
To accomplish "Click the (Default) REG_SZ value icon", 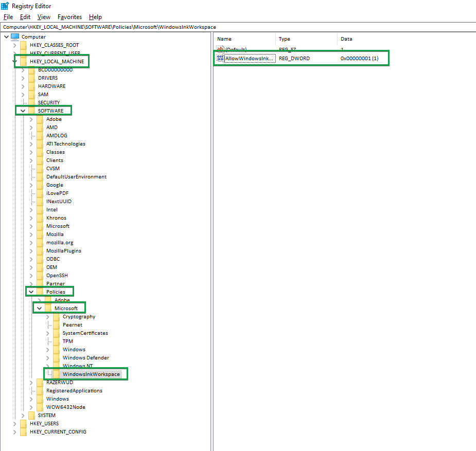I will coord(220,49).
